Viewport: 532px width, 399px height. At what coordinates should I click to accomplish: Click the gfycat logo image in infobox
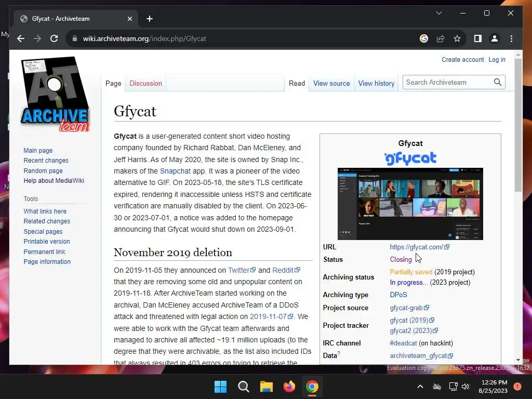(x=410, y=158)
